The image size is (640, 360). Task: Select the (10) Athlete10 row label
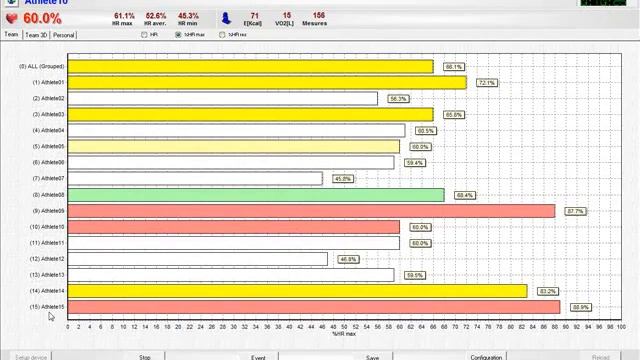click(x=47, y=227)
